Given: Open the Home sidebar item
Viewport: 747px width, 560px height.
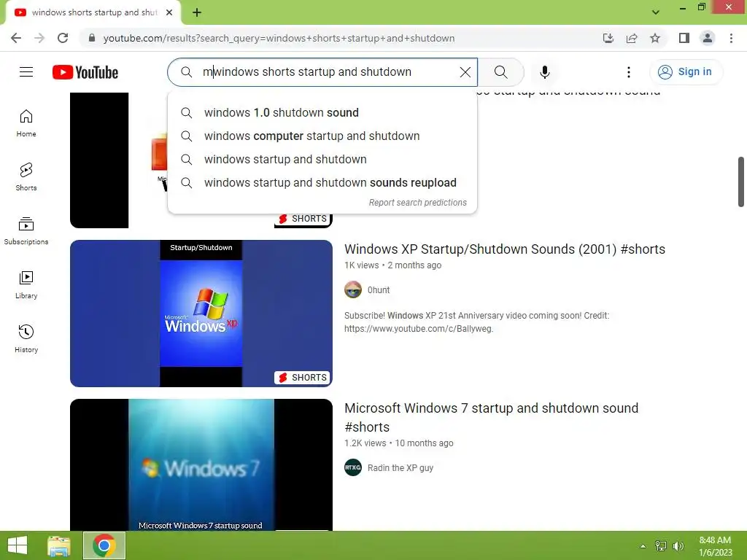Looking at the screenshot, I should tap(26, 123).
